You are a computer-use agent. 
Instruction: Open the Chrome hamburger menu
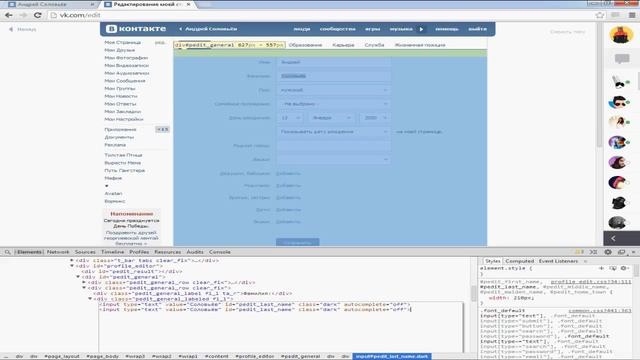632,15
